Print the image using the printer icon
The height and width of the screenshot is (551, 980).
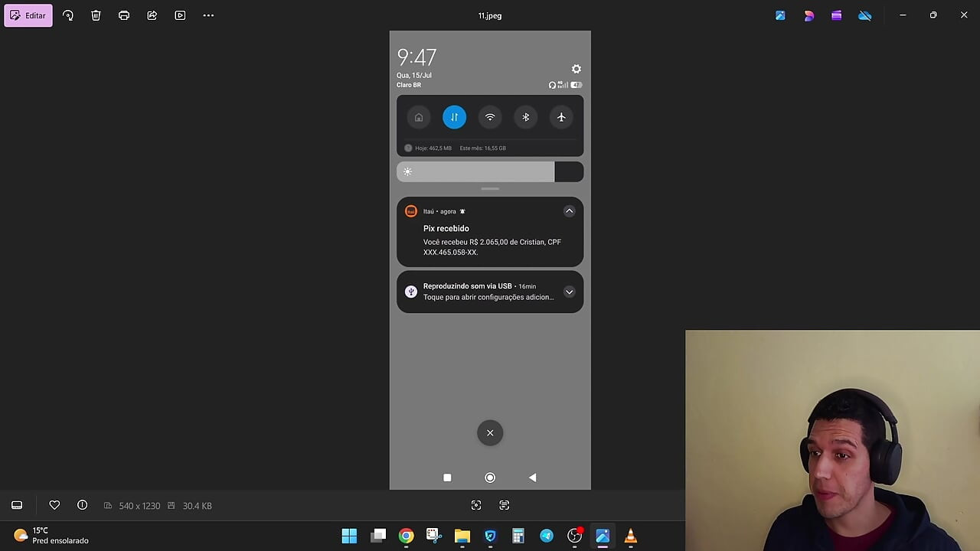click(x=124, y=15)
